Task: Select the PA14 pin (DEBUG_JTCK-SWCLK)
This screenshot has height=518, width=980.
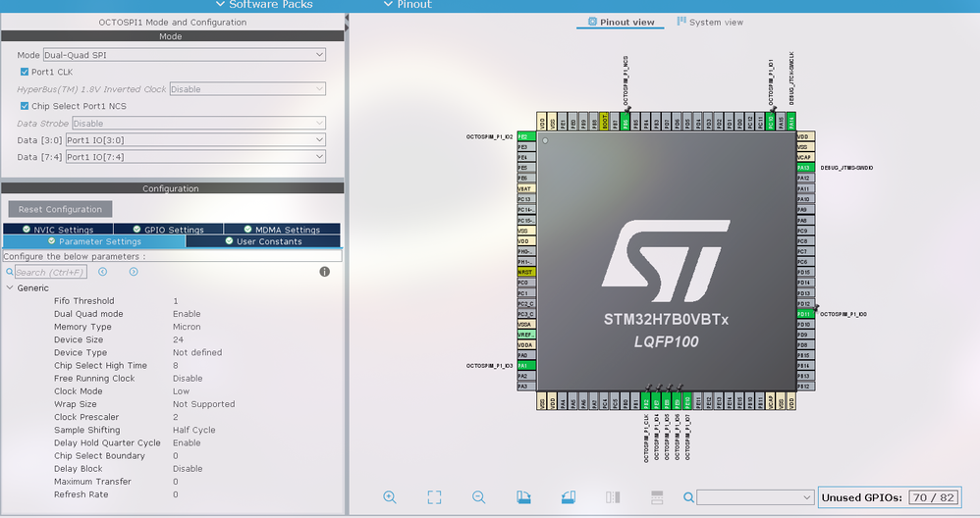Action: [x=791, y=121]
